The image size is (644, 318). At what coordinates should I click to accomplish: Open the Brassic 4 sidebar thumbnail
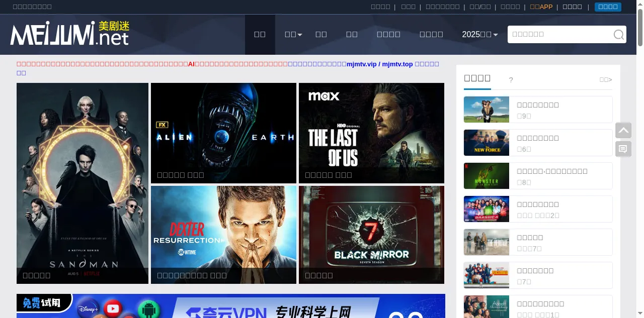[487, 209]
